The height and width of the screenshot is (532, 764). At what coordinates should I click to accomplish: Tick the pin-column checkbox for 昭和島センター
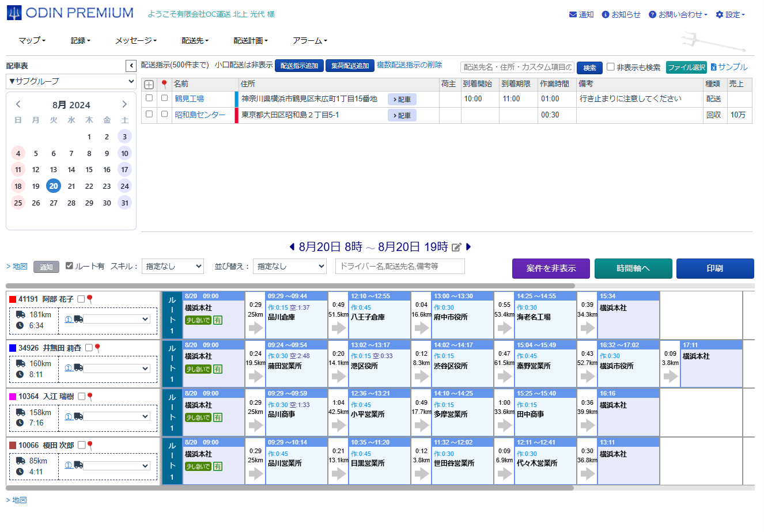pyautogui.click(x=164, y=114)
